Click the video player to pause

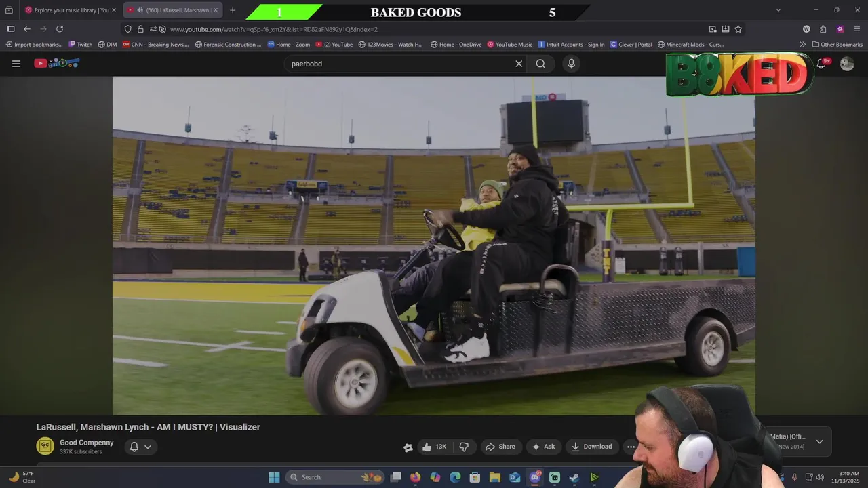434,245
